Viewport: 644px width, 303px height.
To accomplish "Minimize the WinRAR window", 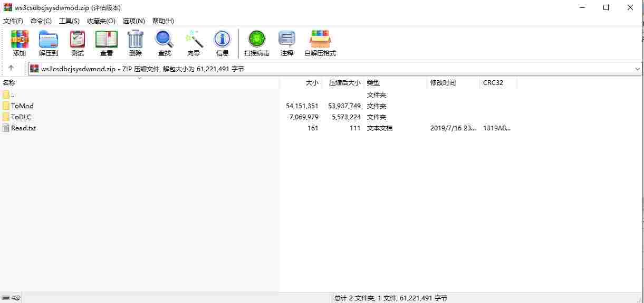I will pyautogui.click(x=582, y=7).
